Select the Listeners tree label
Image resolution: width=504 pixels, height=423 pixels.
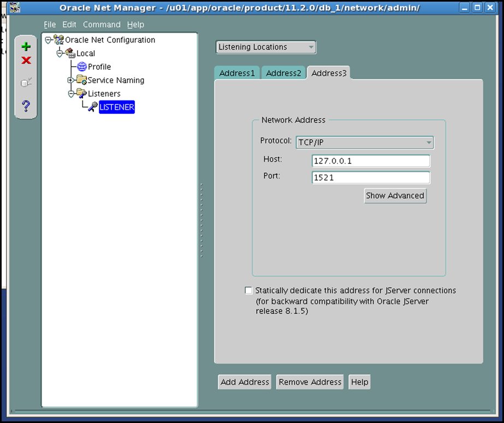[x=104, y=93]
